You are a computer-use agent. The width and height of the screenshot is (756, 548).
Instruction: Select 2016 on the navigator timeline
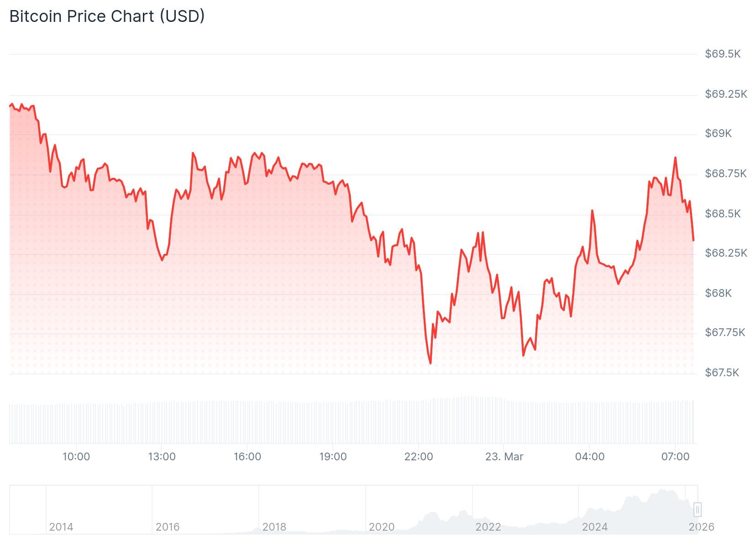[x=168, y=527]
